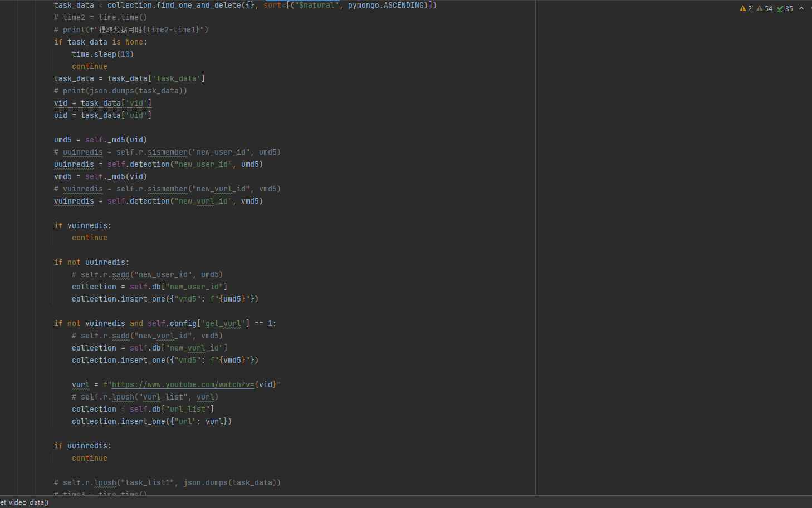This screenshot has height=508, width=812.
Task: Click 'collection = self.db["new_vurl_id"]' line
Action: (149, 348)
